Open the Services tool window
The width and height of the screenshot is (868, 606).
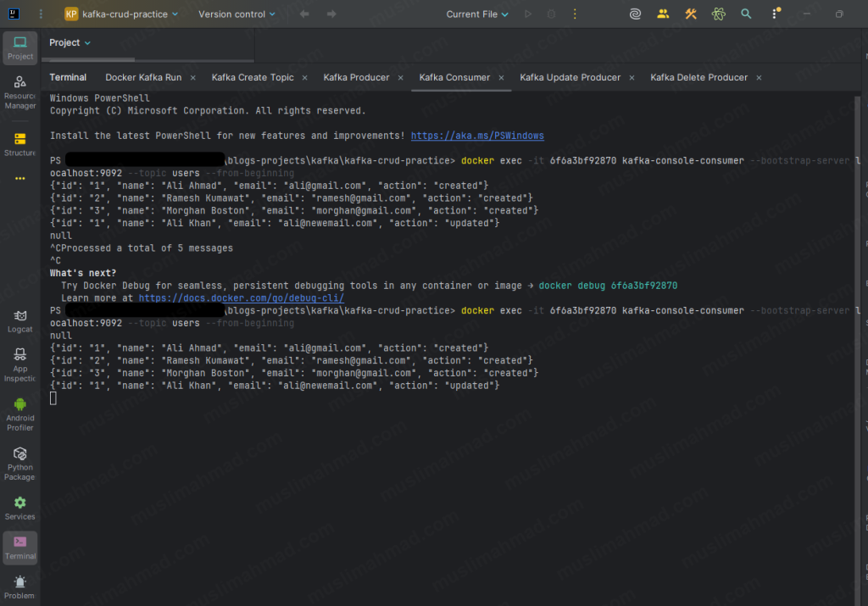click(x=20, y=508)
